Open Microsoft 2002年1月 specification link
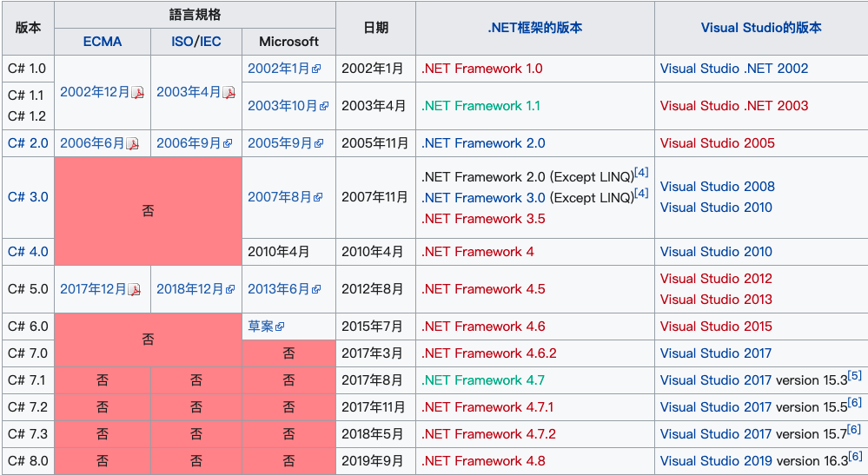The height and width of the screenshot is (475, 868). coord(278,69)
